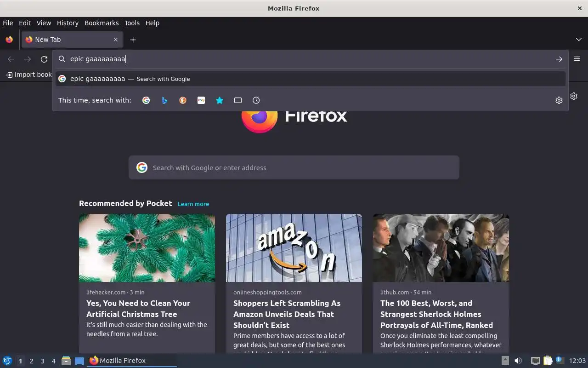This screenshot has width=588, height=368.
Task: Search with Google one-off engine icon
Action: [146, 100]
